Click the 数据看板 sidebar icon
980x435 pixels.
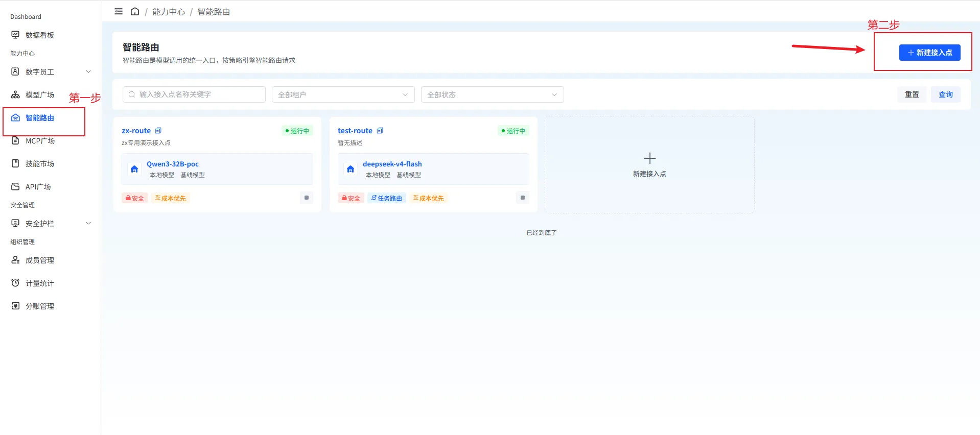15,35
